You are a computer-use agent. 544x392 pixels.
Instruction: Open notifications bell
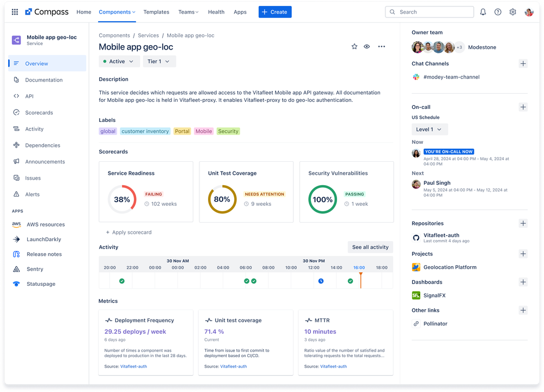[x=483, y=12]
